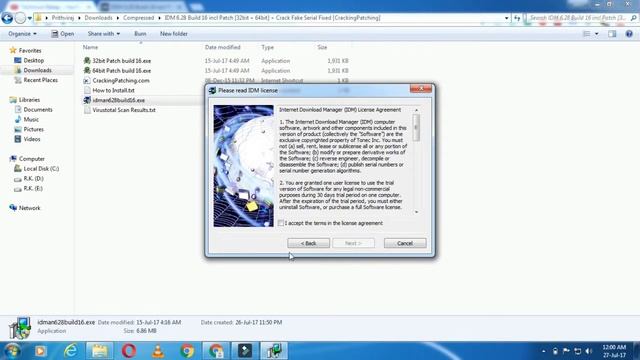Screen dimensions: 640x360
Task: Click the refresh button beside address bar
Action: click(x=517, y=18)
